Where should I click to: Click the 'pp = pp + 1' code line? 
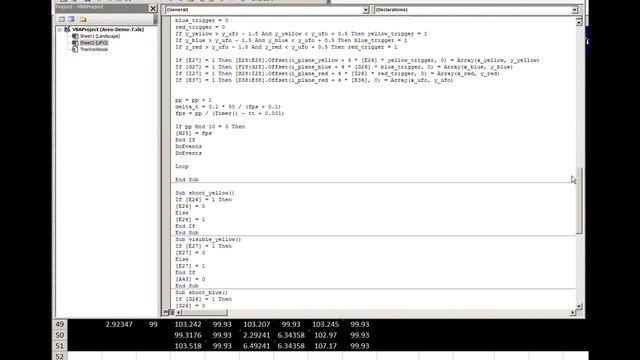193,100
